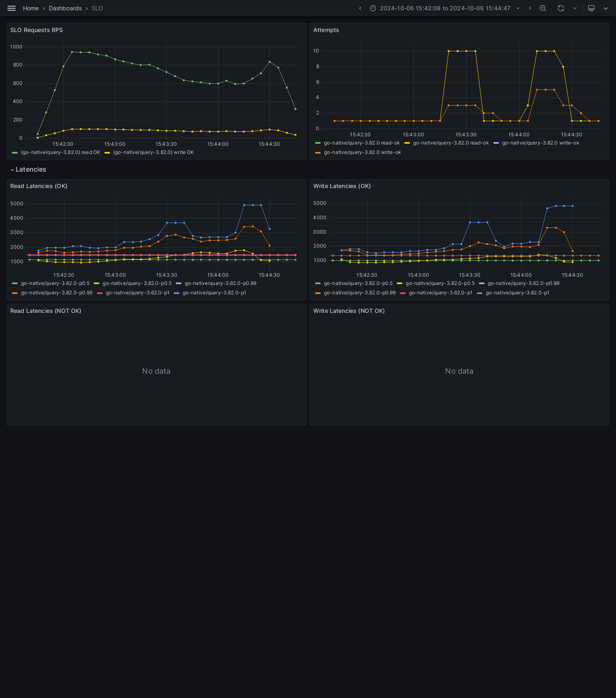
Task: Toggle 3.62.0-p0.5 legend in Write Latencies
Action: click(358, 283)
